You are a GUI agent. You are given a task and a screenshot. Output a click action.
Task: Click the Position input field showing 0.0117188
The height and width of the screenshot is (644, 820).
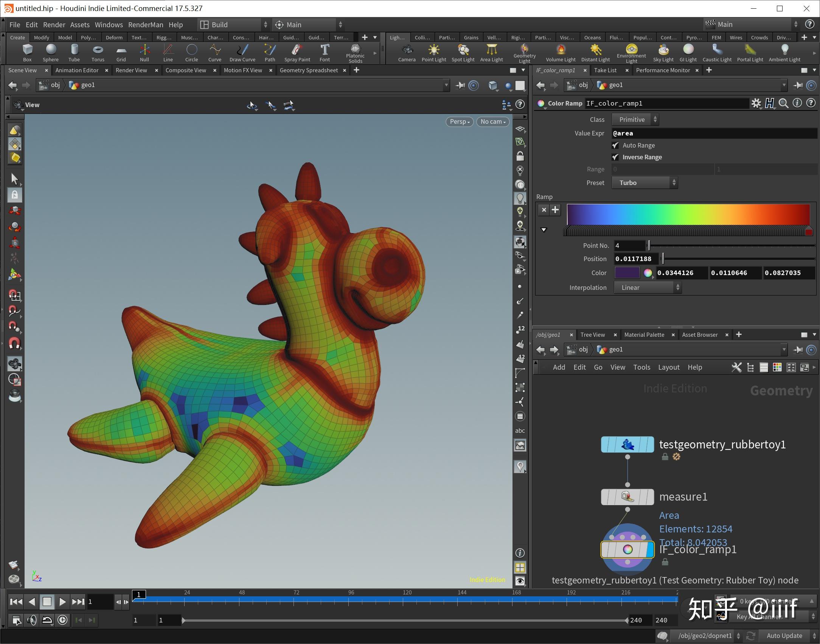(x=636, y=259)
